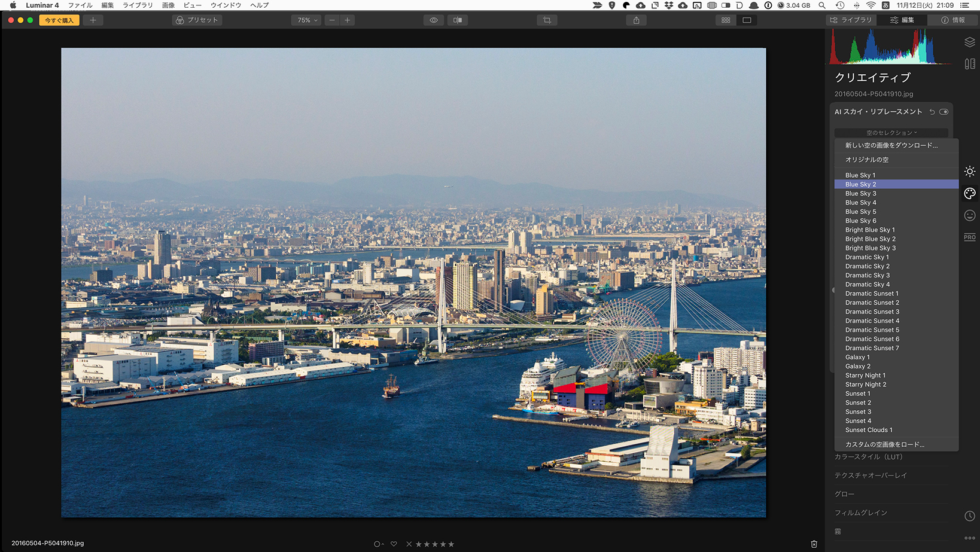Screen dimensions: 980x552
Task: Switch to the 情報 info tab
Action: pyautogui.click(x=953, y=20)
